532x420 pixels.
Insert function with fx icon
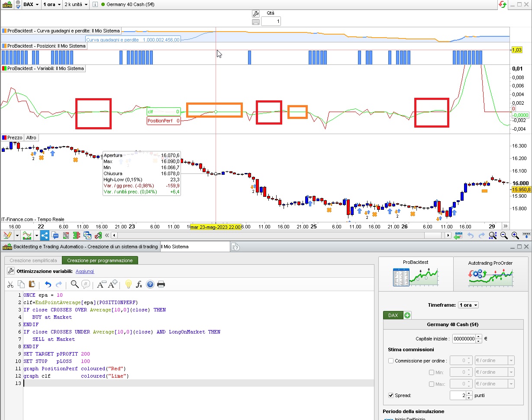[x=139, y=284]
